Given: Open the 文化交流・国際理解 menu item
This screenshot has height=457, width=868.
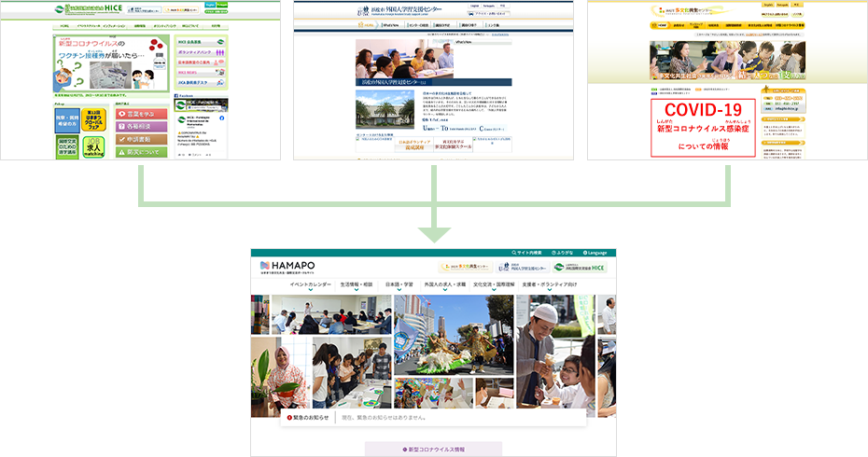Looking at the screenshot, I should (x=495, y=284).
